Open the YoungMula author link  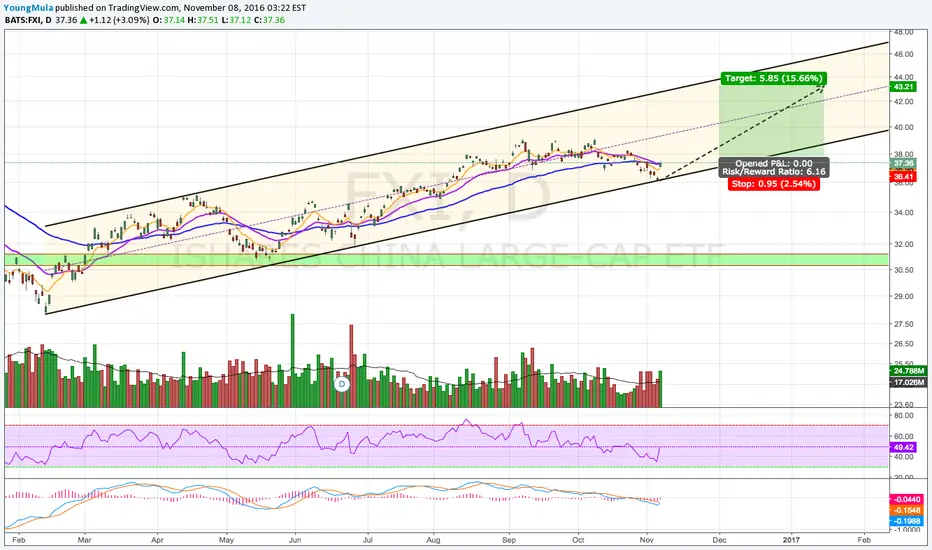[x=29, y=8]
